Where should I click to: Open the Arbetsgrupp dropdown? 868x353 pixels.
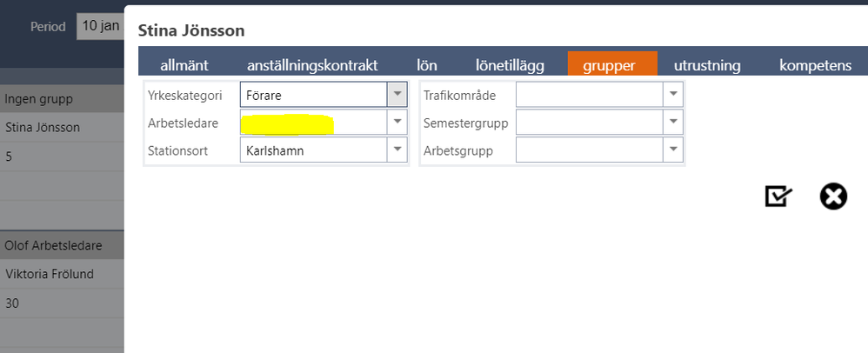coord(673,150)
